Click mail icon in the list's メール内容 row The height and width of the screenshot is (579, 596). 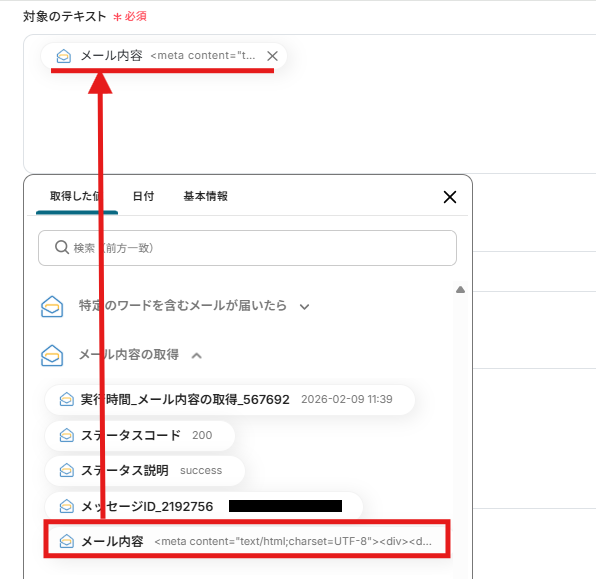67,541
